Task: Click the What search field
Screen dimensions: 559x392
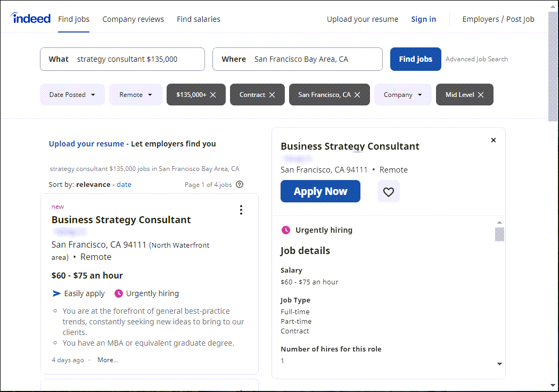Action: pos(136,59)
